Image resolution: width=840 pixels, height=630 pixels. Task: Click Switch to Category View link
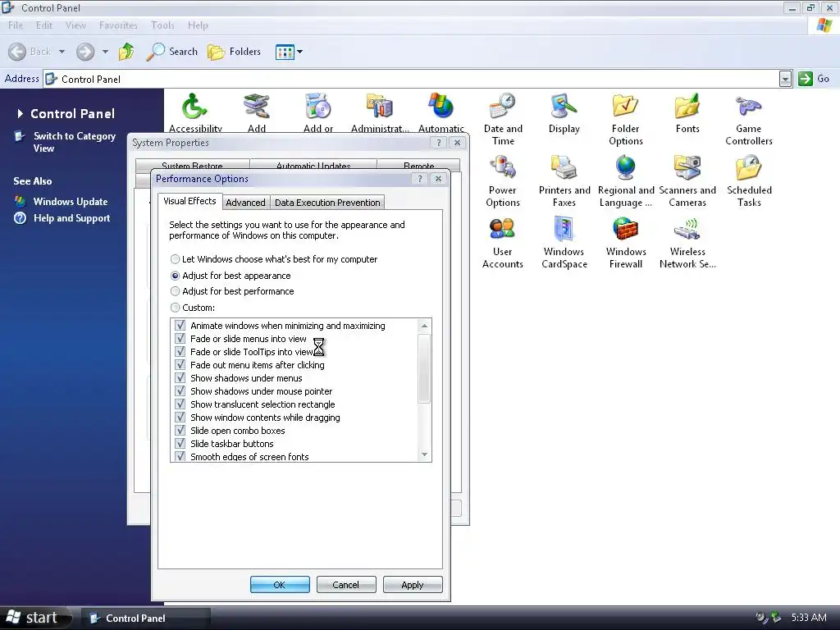[x=74, y=142]
